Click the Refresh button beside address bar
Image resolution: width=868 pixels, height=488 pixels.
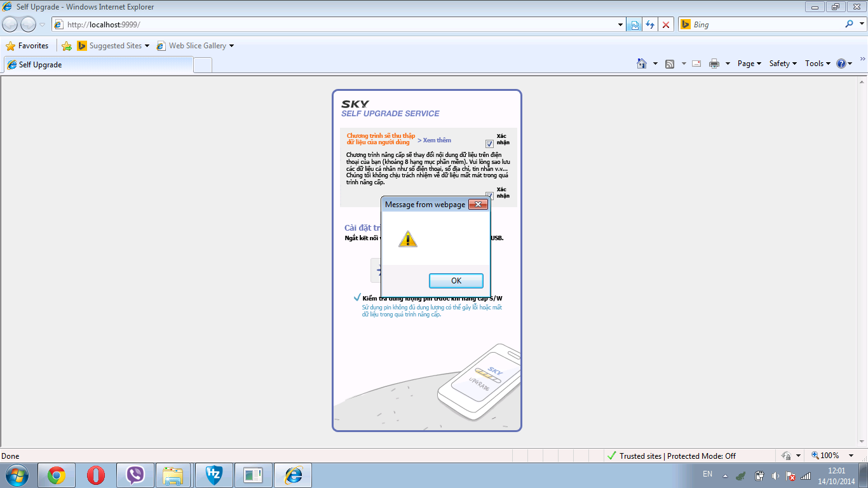coord(649,25)
